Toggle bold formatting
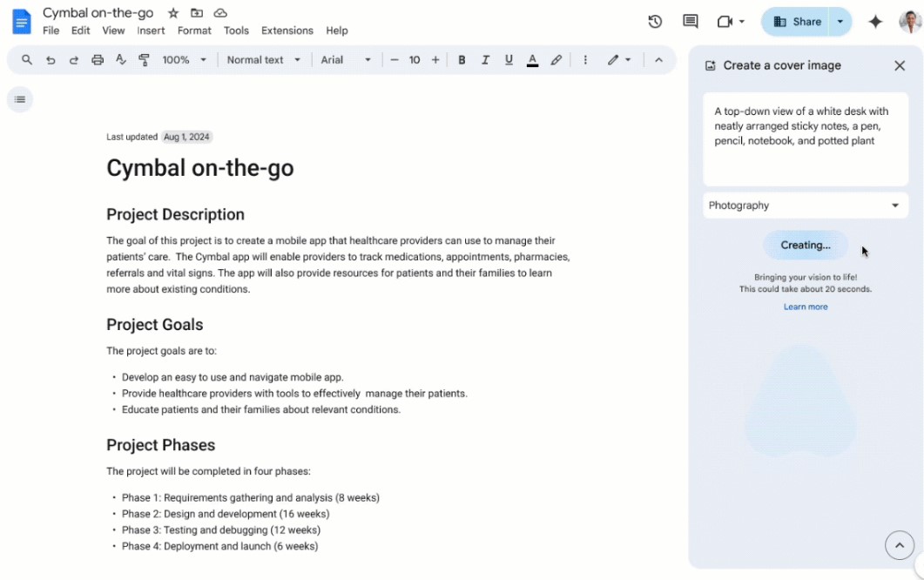924x580 pixels. click(462, 59)
